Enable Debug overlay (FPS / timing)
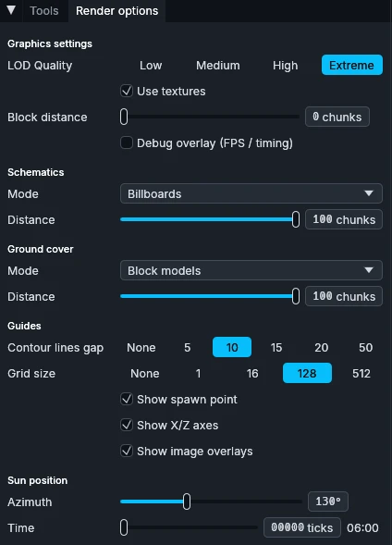Viewport: 392px width, 545px height. 127,142
